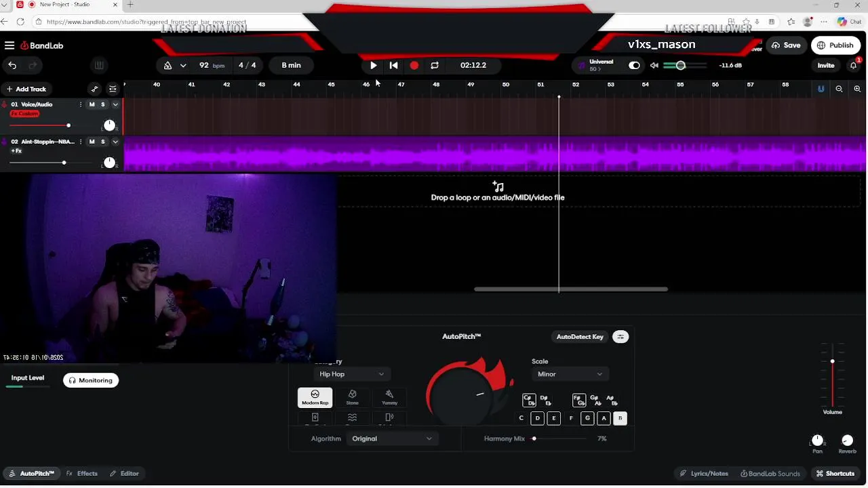Click the Voice/Audio track microphone icon
The width and height of the screenshot is (868, 488).
pyautogui.click(x=5, y=104)
